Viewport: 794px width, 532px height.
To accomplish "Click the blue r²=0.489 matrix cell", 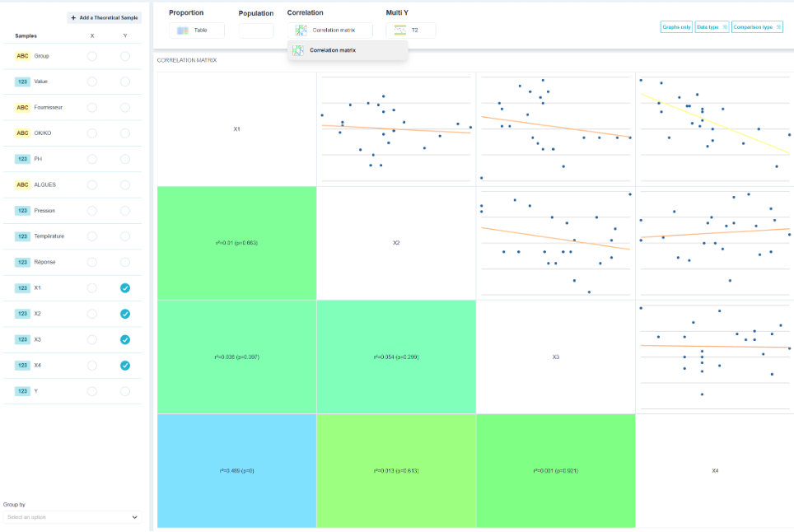I will point(237,471).
